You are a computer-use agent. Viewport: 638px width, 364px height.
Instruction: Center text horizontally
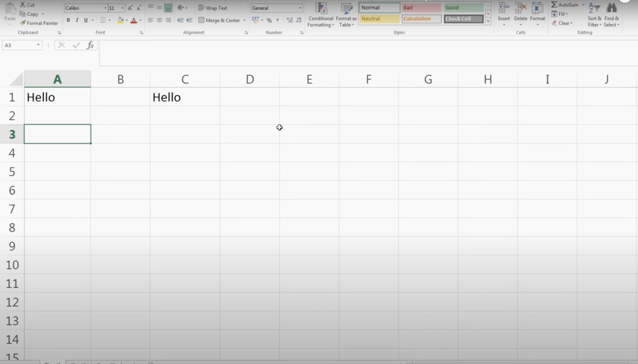[160, 20]
